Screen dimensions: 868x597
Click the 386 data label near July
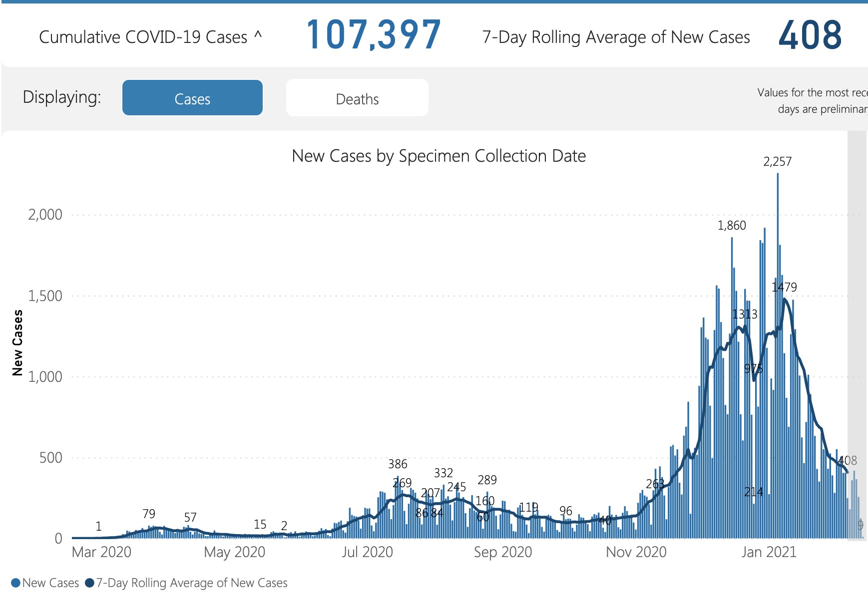398,464
